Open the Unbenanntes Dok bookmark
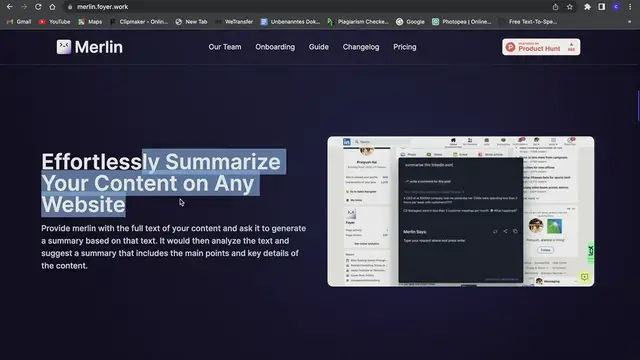The height and width of the screenshot is (360, 640). pos(290,22)
